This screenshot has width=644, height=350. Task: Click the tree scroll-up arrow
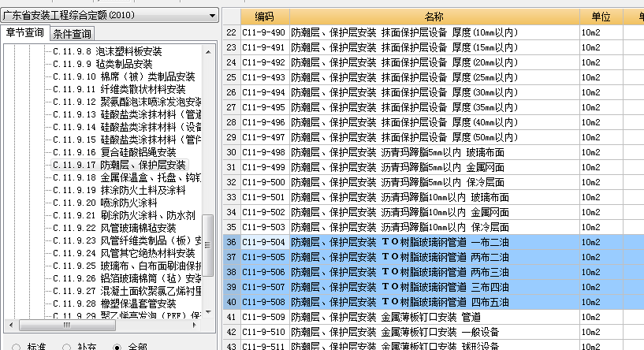coord(208,52)
